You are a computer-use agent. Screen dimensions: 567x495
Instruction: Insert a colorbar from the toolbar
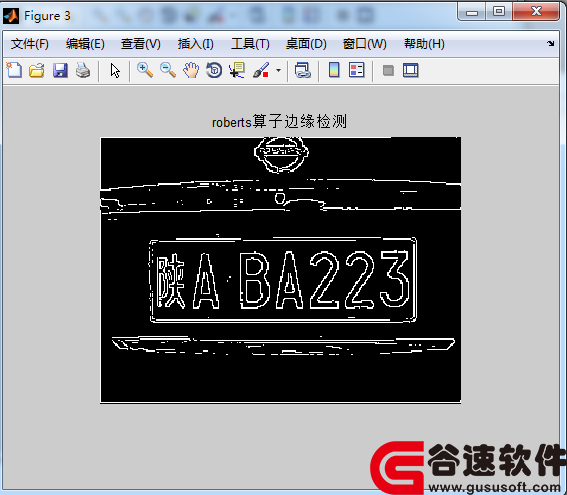pos(334,70)
